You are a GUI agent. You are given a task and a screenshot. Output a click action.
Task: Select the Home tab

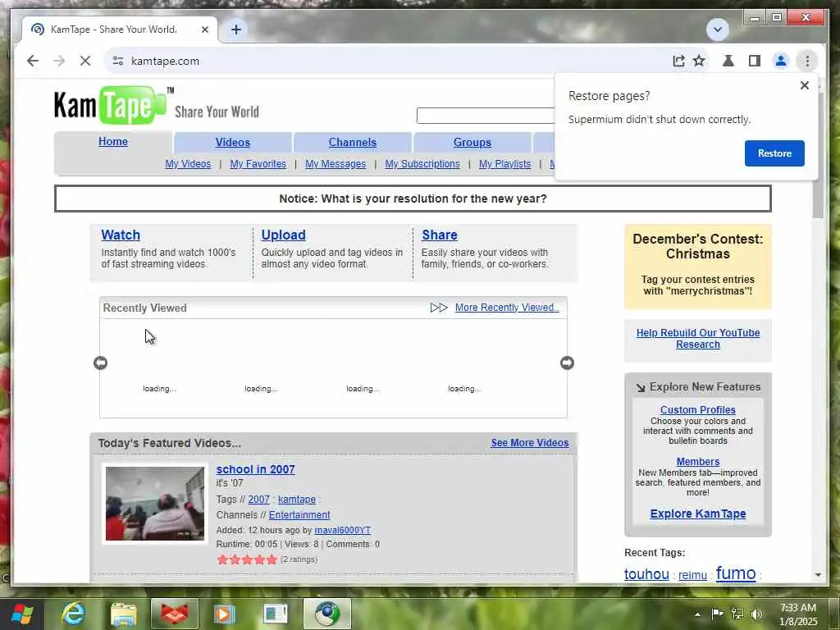click(x=113, y=141)
